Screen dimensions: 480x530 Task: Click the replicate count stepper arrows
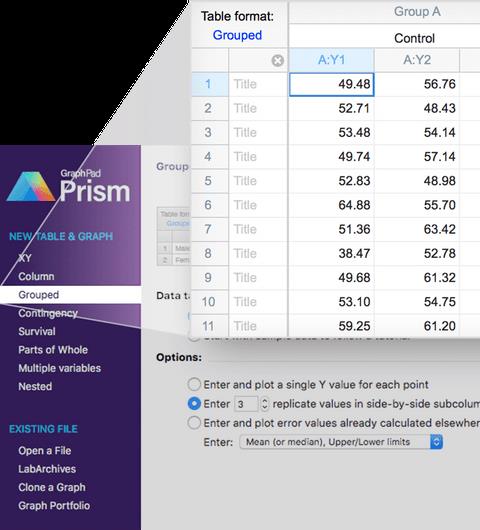pos(265,404)
